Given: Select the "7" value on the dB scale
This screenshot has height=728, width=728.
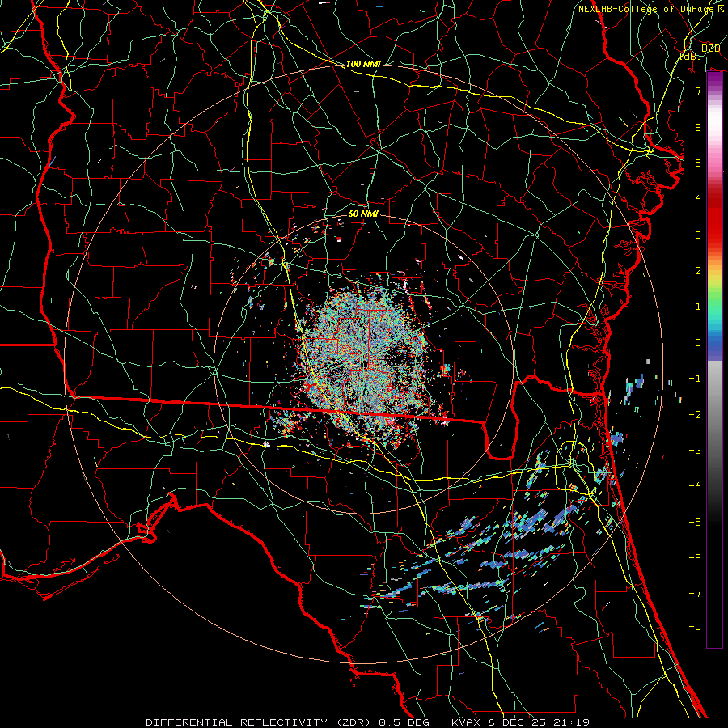Looking at the screenshot, I should pyautogui.click(x=698, y=91).
